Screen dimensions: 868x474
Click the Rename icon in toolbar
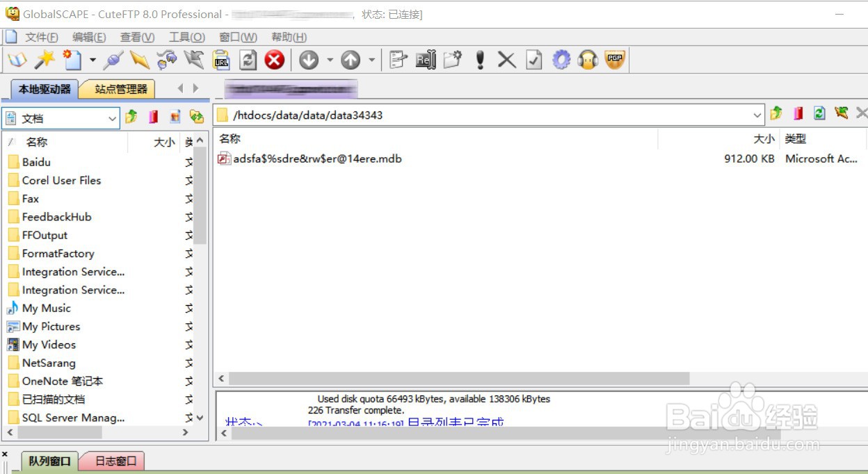tap(425, 60)
